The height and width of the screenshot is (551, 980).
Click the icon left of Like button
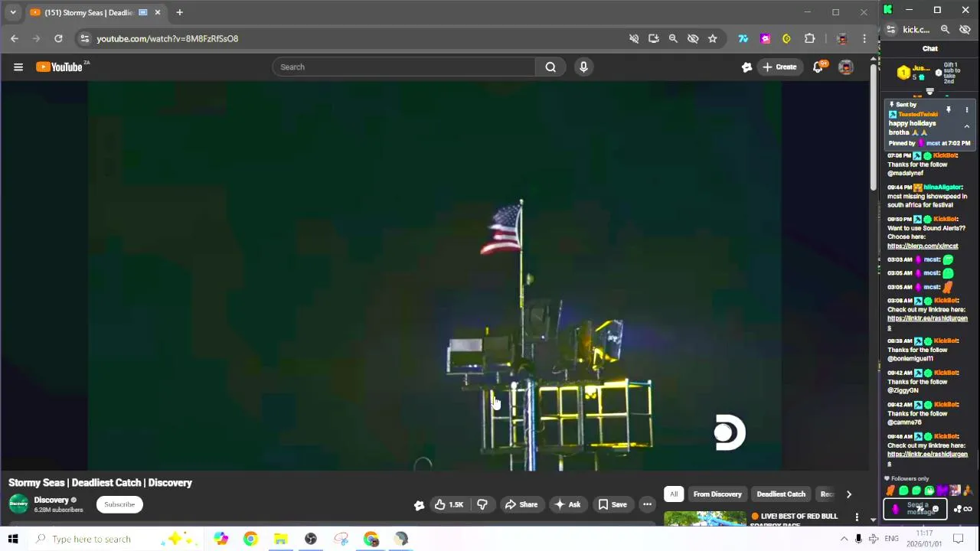tap(419, 504)
